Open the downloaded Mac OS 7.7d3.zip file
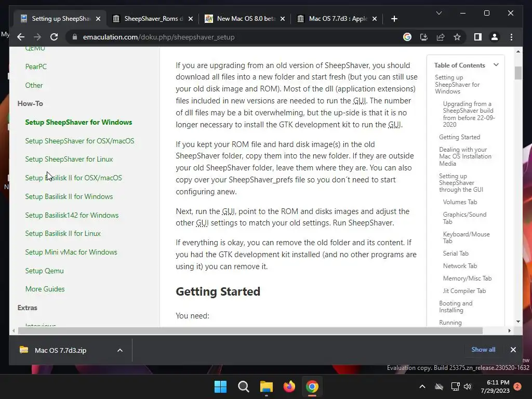 60,350
